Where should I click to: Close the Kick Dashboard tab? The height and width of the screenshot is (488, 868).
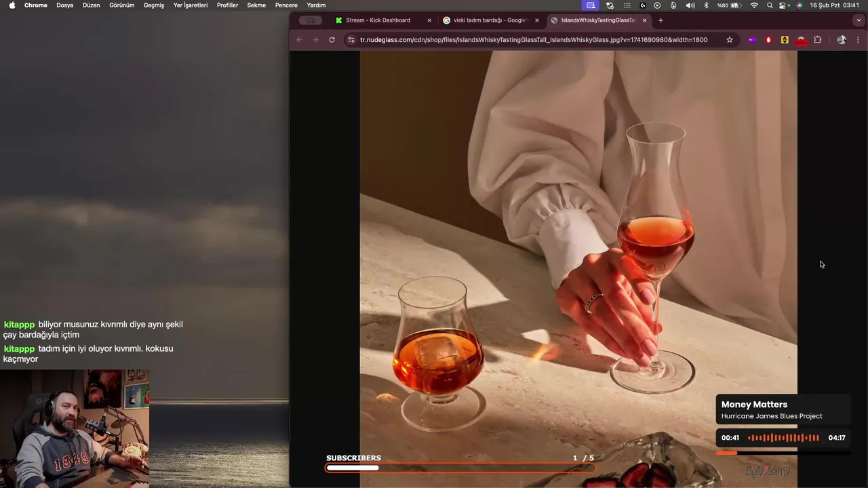[x=429, y=20]
